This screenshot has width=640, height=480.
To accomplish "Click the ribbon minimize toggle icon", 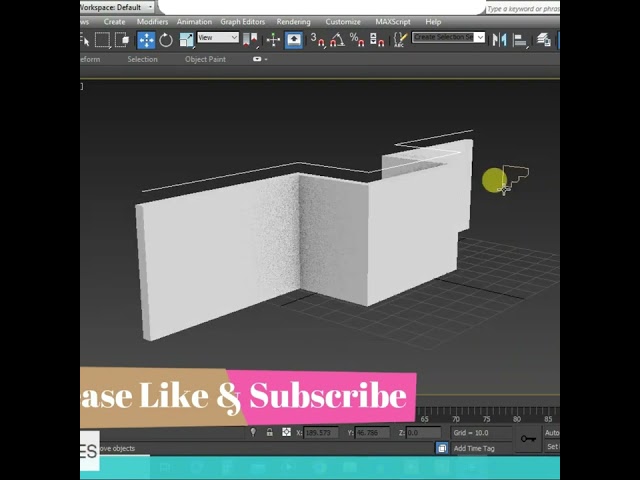I will [257, 59].
